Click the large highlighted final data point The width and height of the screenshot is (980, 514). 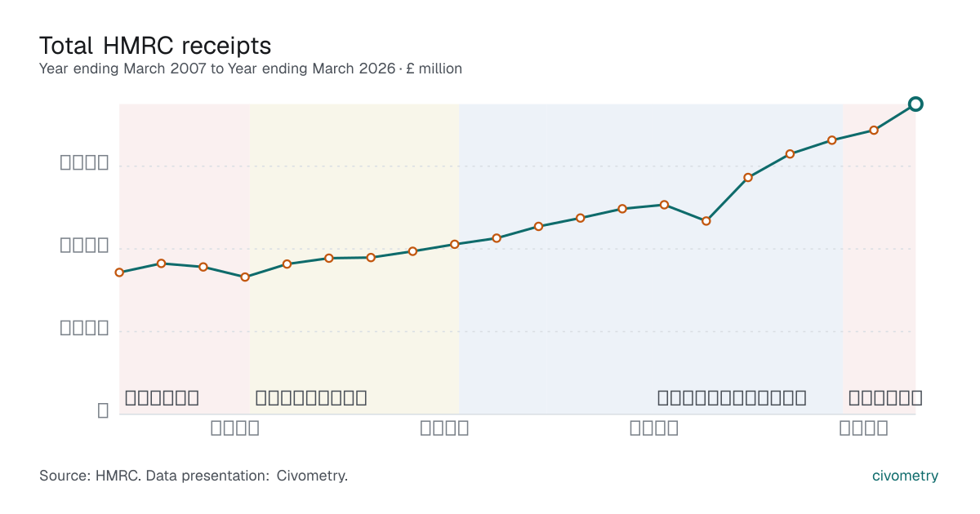915,104
